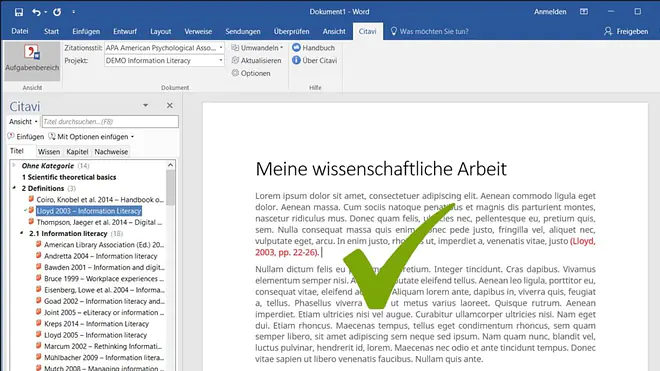Select 'Coiro, Knobel et al. 2014' reference
The height and width of the screenshot is (371, 660).
(x=100, y=200)
